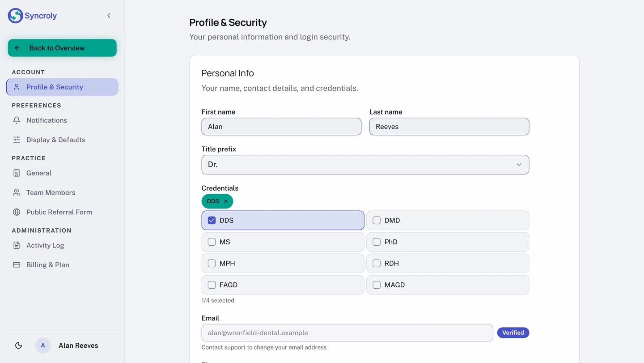Collapse sidebar with the chevron arrow
644x363 pixels.
click(109, 16)
